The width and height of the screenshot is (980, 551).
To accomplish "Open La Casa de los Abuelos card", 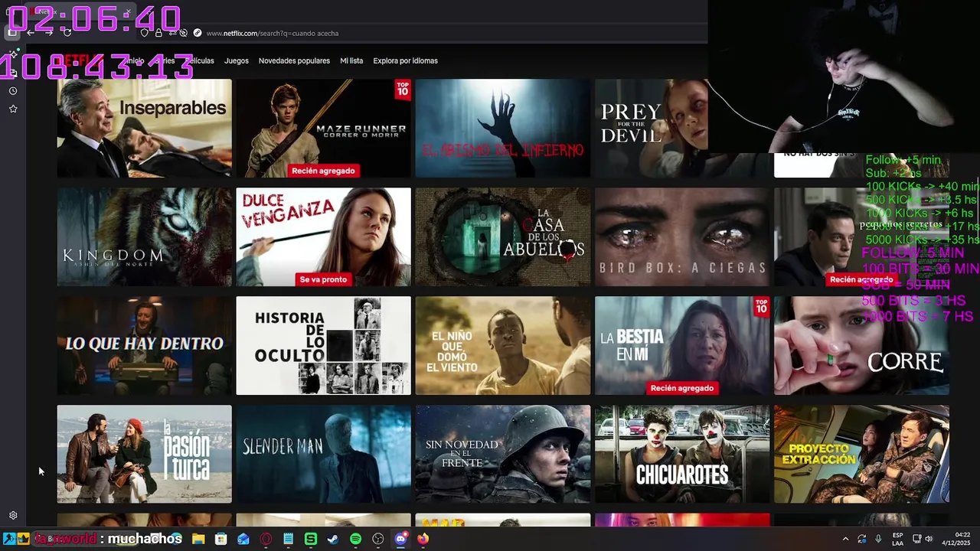I will (x=502, y=236).
